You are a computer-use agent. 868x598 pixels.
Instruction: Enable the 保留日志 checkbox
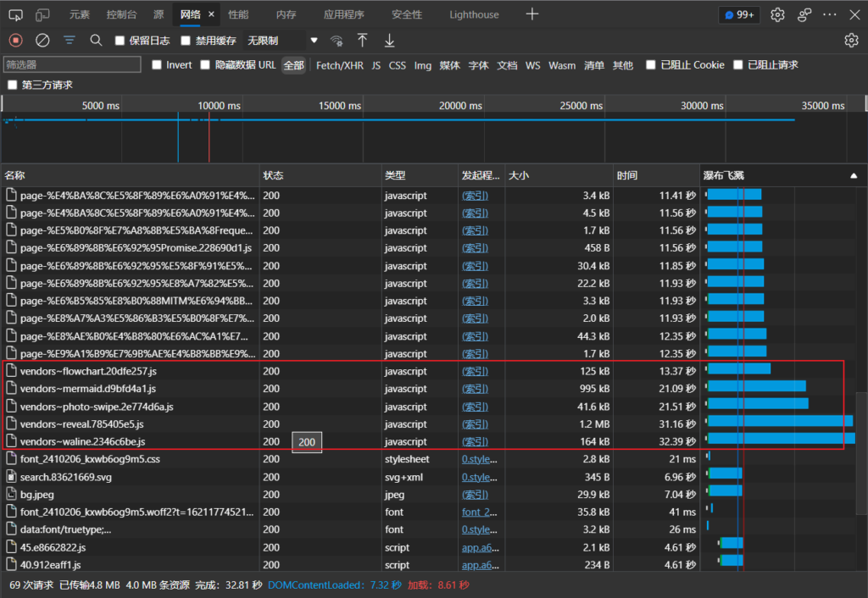coord(120,41)
